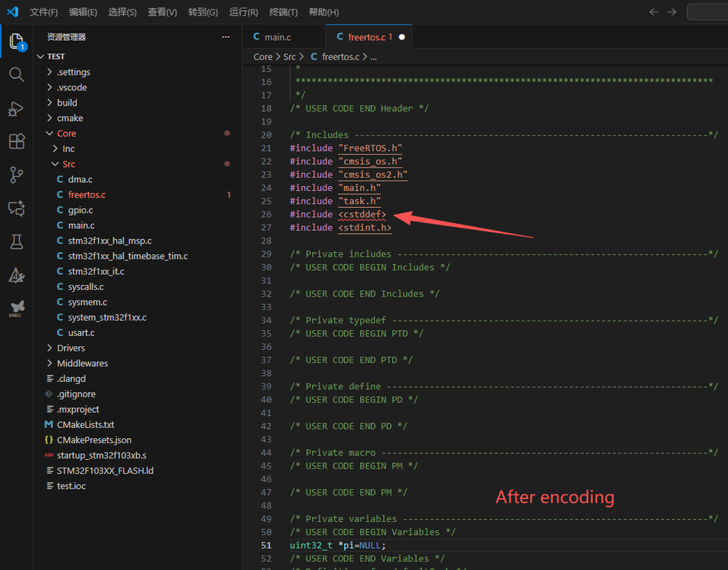Open the Search view icon
This screenshot has height=570, width=728.
coord(16,74)
